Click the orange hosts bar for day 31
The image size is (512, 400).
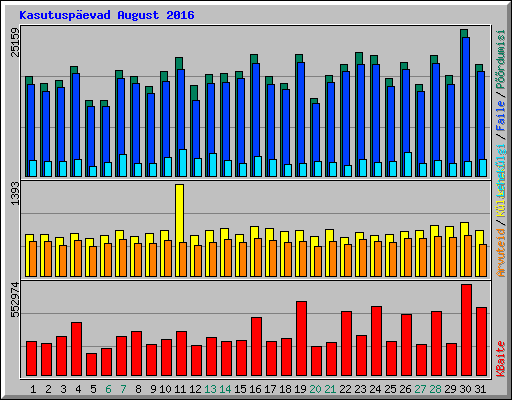tap(483, 260)
